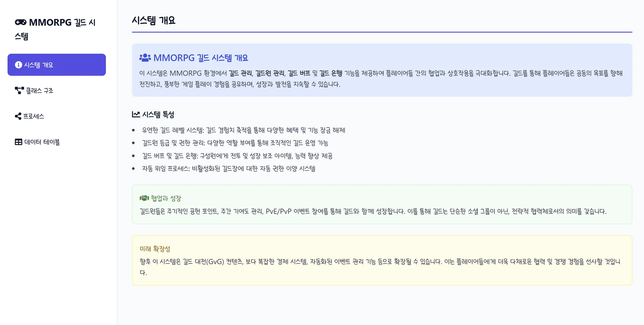Click the gamepad icon in the sidebar title
The image size is (644, 325).
(20, 23)
